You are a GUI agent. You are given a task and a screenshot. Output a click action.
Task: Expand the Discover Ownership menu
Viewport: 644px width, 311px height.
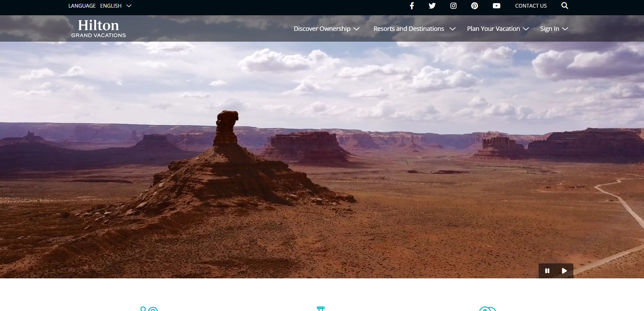point(327,28)
